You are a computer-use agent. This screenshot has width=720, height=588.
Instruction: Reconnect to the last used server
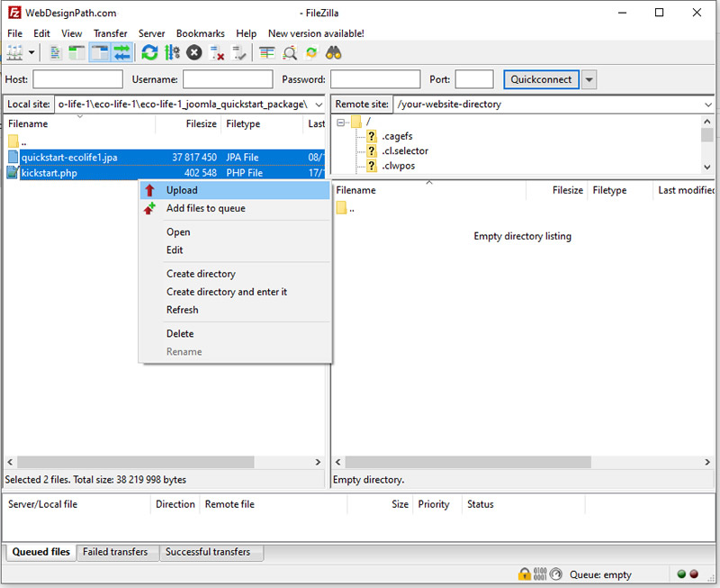click(x=239, y=53)
